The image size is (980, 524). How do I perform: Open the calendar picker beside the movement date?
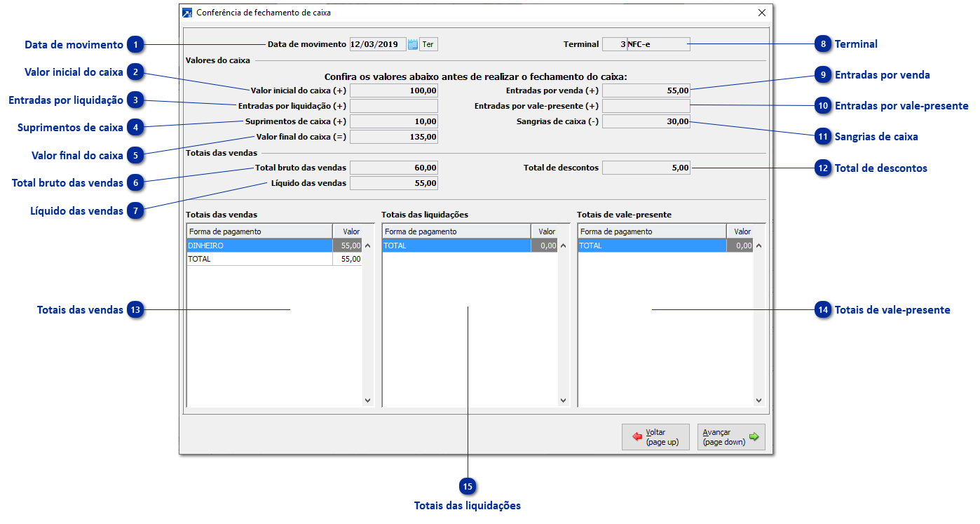[x=412, y=44]
